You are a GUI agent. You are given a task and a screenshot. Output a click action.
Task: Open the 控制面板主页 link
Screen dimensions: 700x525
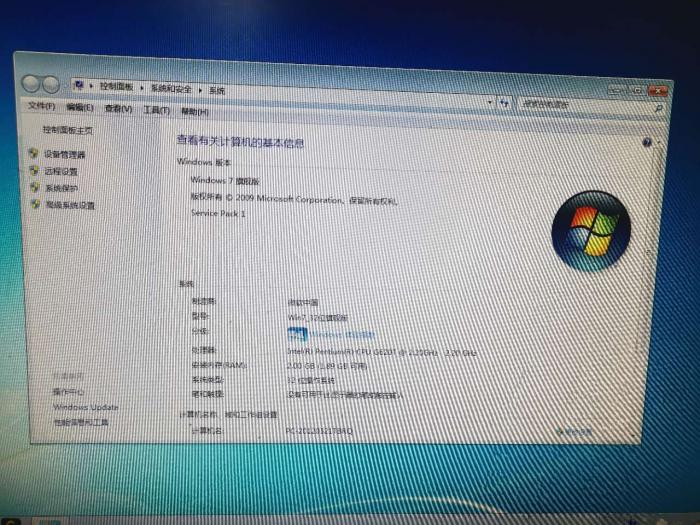[x=67, y=130]
